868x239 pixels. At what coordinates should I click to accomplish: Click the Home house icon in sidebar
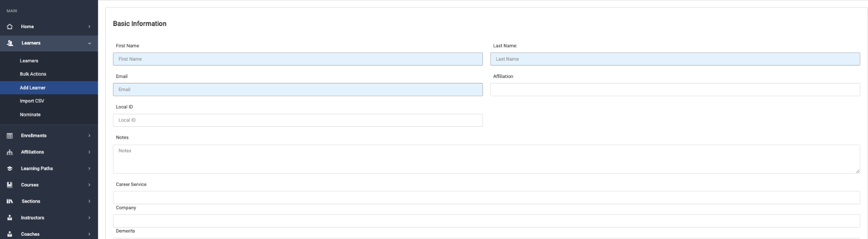click(10, 27)
